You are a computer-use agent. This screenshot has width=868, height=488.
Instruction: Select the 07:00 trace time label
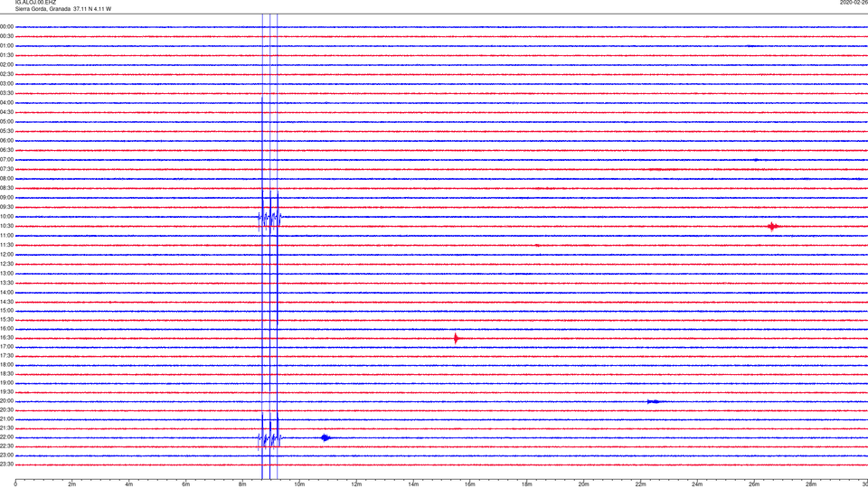click(6, 160)
